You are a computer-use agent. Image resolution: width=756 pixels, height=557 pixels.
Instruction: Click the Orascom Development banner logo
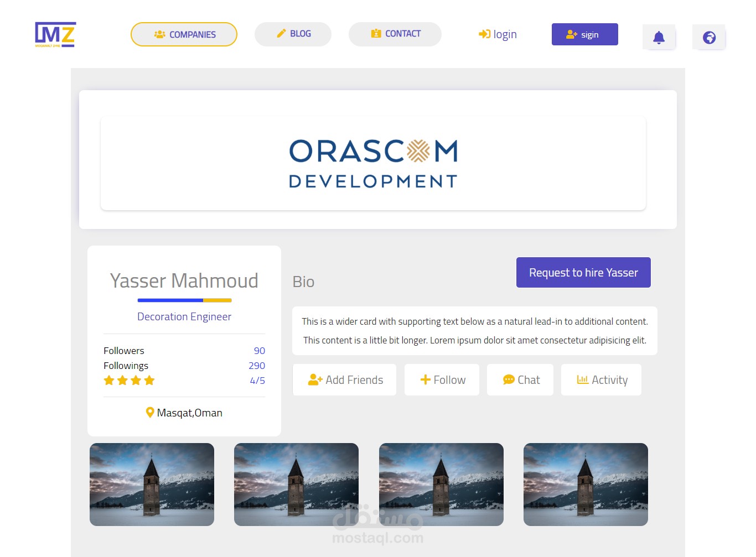pyautogui.click(x=374, y=164)
